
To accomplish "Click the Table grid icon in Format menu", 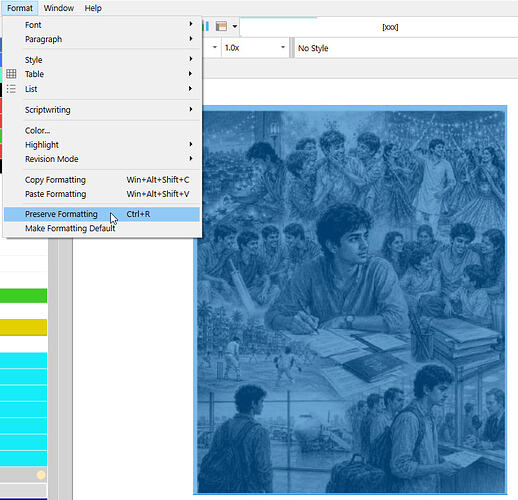I will 11,74.
